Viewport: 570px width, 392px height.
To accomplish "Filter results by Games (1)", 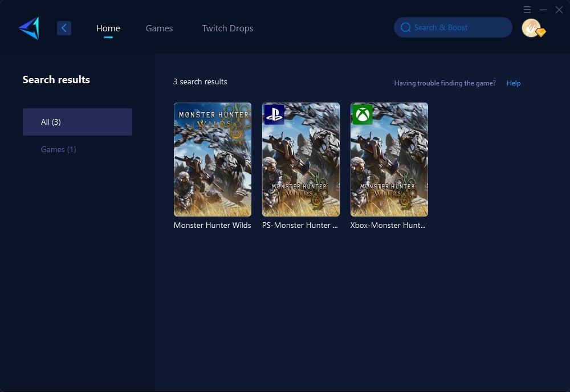I will [59, 149].
